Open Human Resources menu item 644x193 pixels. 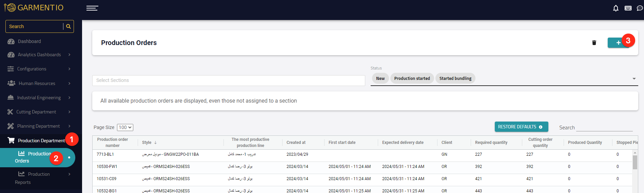[37, 83]
